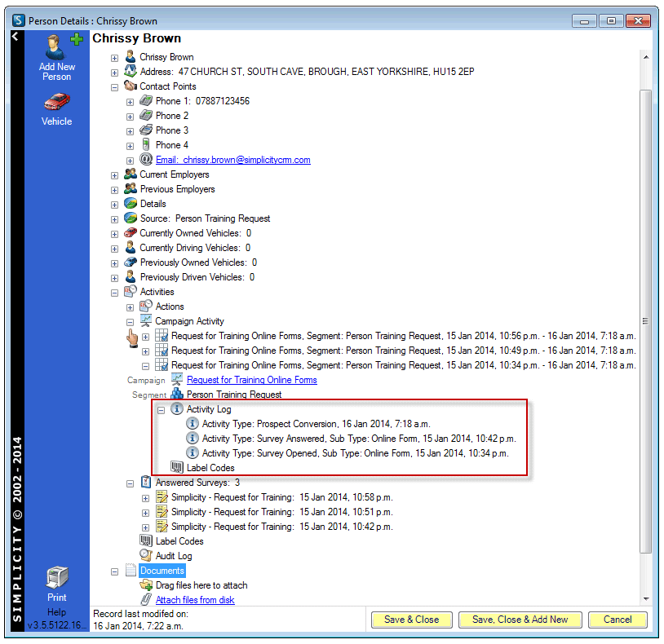Click the Email at-sign icon
Screen dimensions: 664x644
coord(146,160)
